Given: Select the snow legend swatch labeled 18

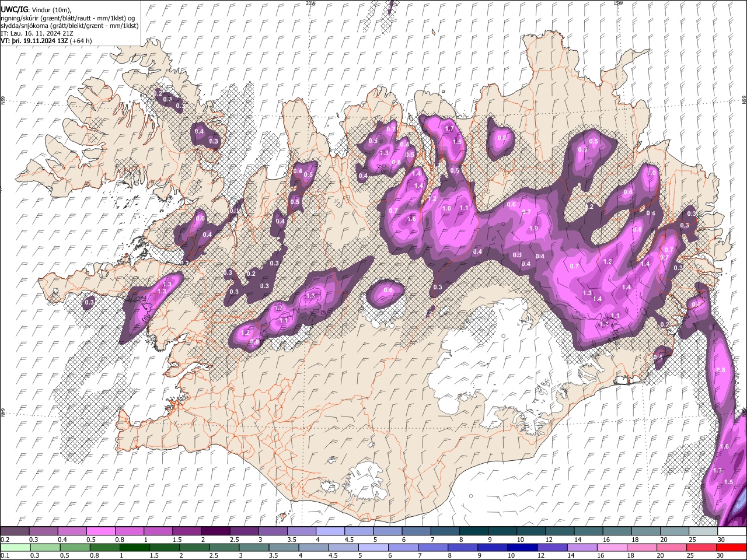Looking at the screenshot, I should pos(645,531).
